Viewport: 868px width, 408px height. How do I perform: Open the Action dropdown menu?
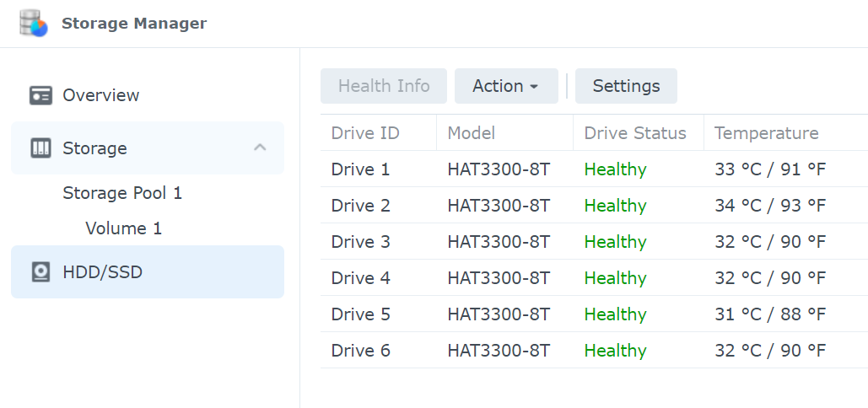[x=506, y=86]
